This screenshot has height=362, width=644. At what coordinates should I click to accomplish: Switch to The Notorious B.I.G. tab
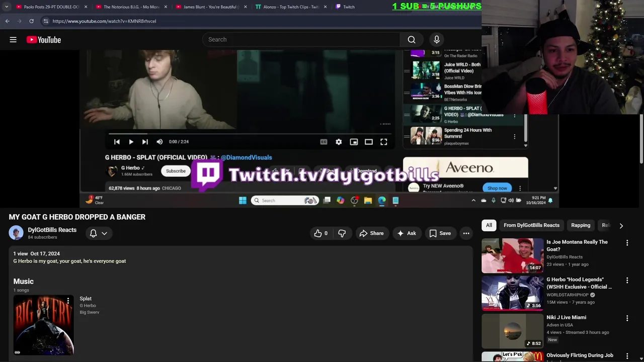point(131,7)
